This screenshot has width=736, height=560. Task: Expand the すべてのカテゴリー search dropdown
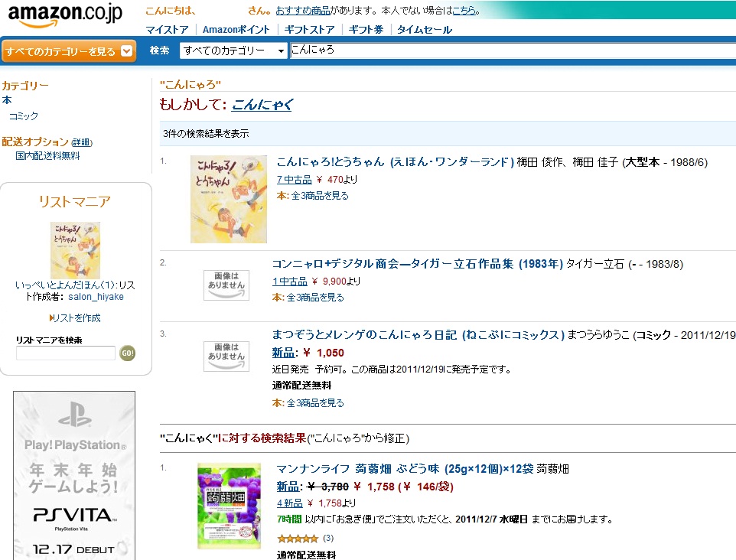coord(233,50)
